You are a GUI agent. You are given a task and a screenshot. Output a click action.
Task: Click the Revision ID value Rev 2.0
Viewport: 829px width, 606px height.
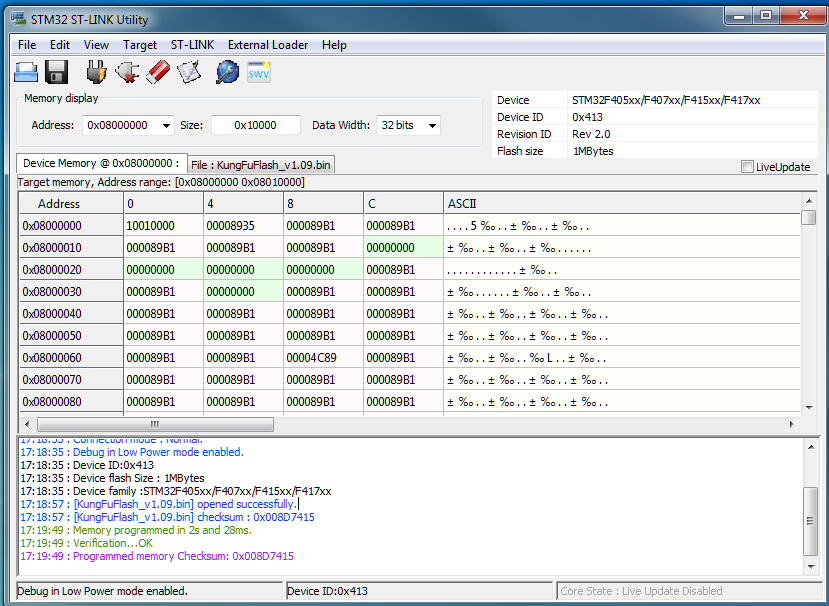pos(591,134)
